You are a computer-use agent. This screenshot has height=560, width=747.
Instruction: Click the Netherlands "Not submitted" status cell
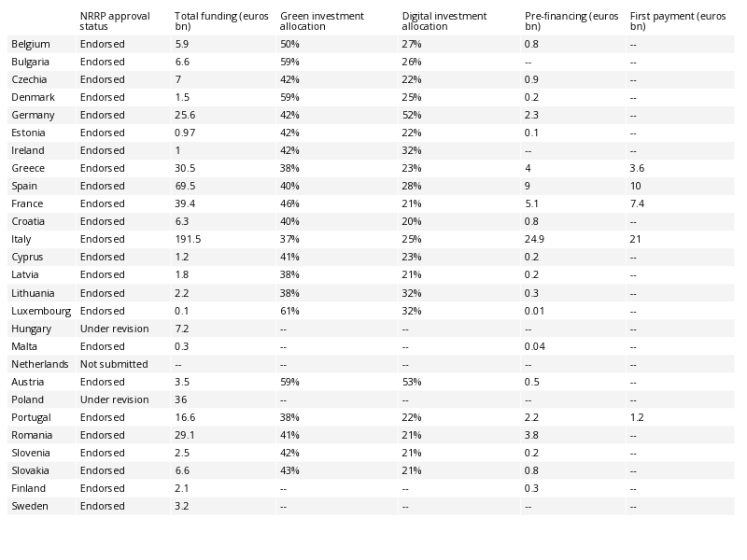coord(114,364)
